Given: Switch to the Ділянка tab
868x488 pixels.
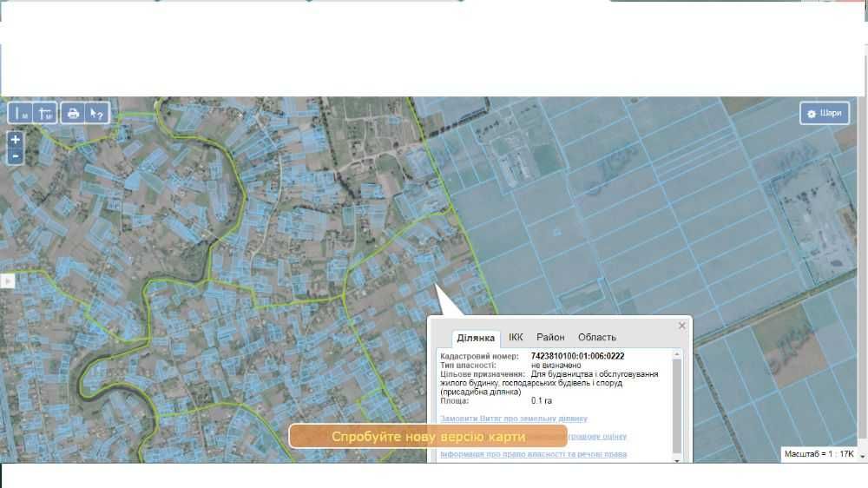Looking at the screenshot, I should tap(476, 337).
